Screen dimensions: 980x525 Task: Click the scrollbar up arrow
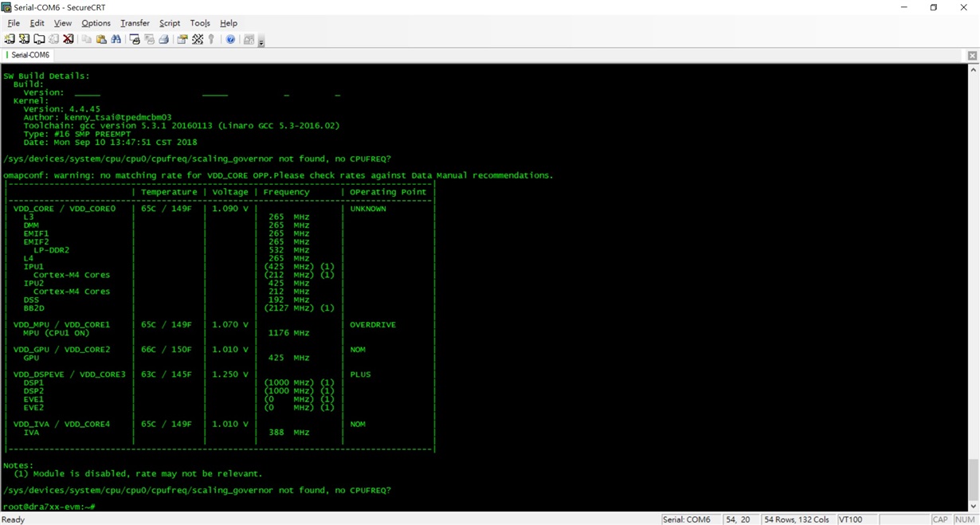(973, 70)
